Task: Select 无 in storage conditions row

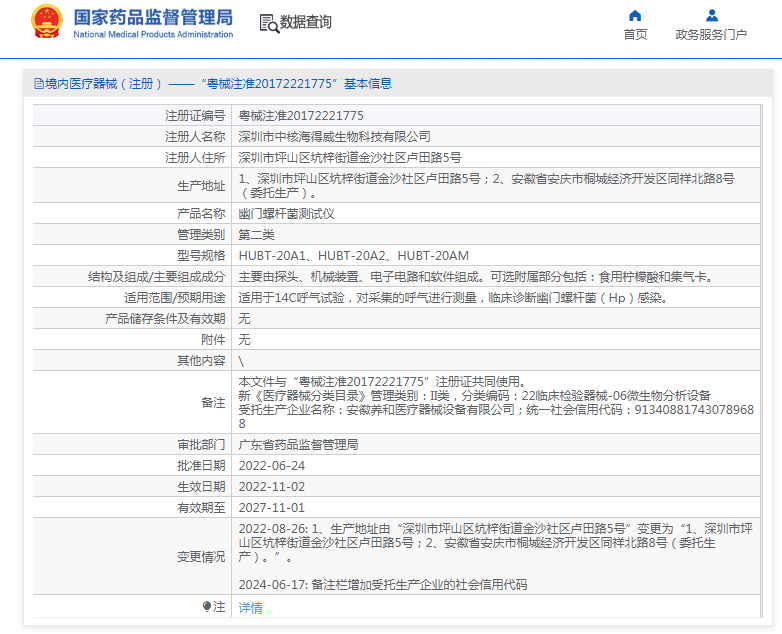Action: point(244,319)
